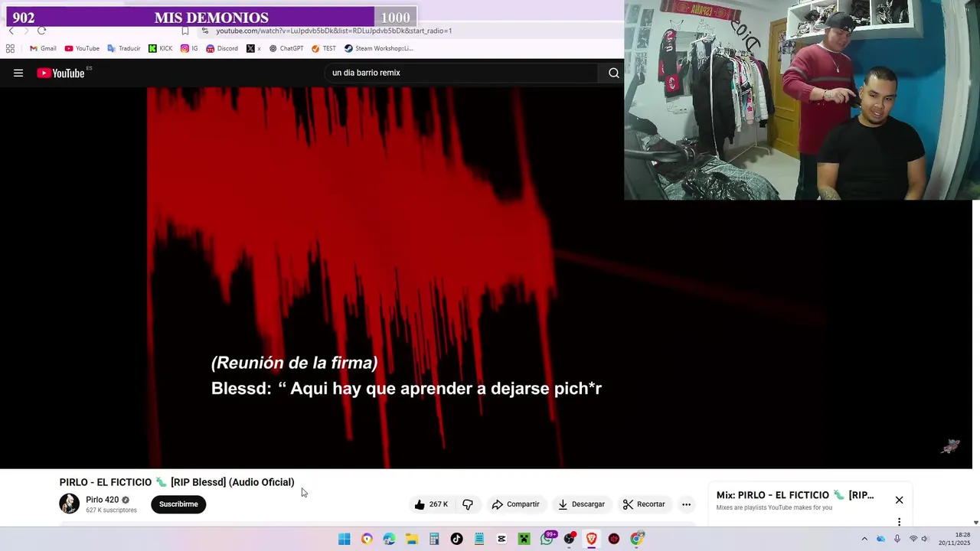The image size is (980, 551).
Task: Dislike the video with thumbs down
Action: 468,504
